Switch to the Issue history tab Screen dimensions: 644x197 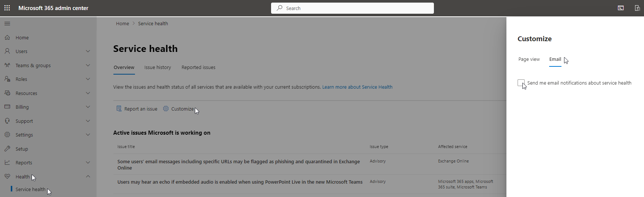pyautogui.click(x=158, y=68)
